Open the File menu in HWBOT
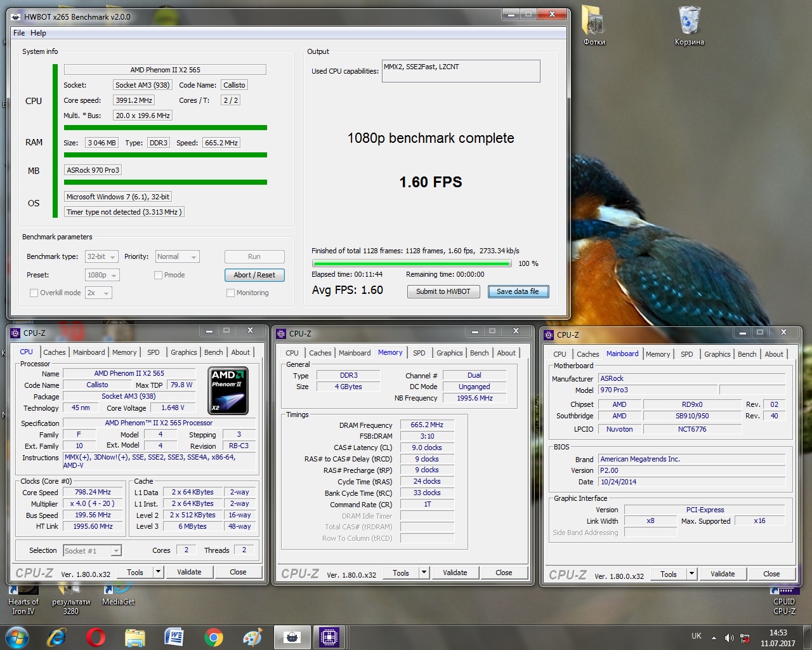 (19, 33)
